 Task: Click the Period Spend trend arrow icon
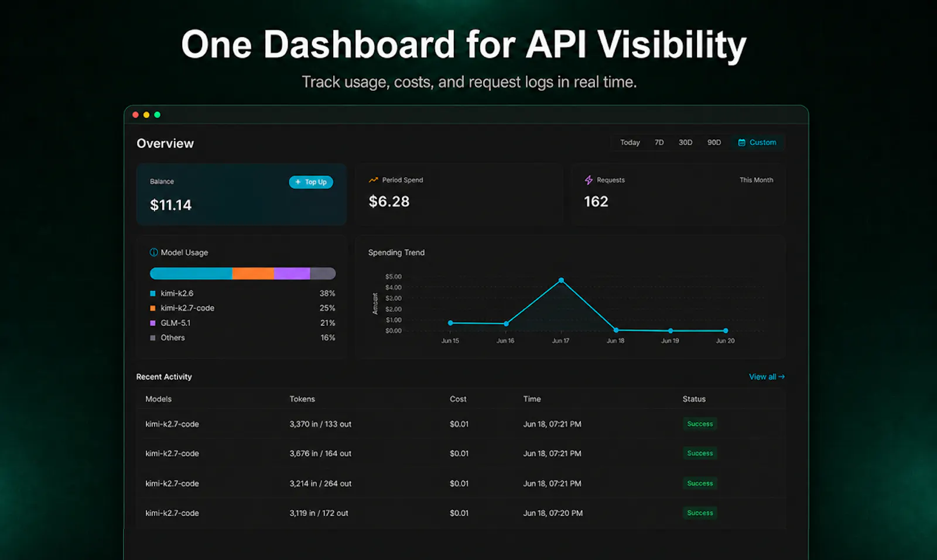click(373, 180)
